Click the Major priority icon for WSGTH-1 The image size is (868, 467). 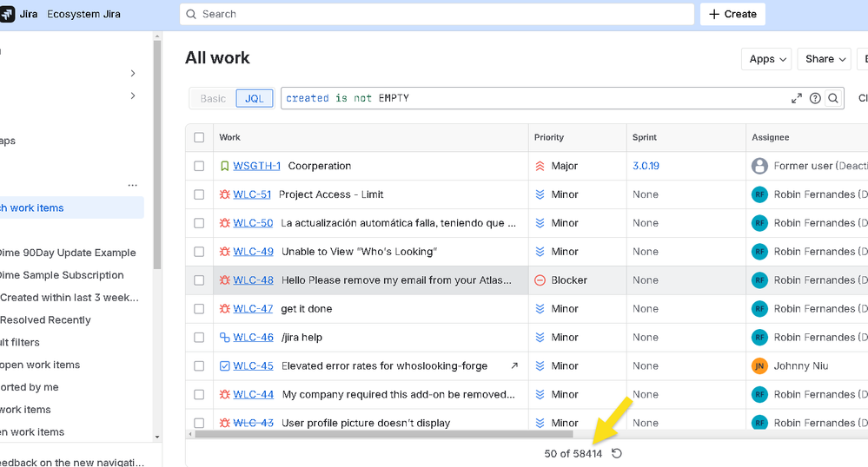(540, 166)
